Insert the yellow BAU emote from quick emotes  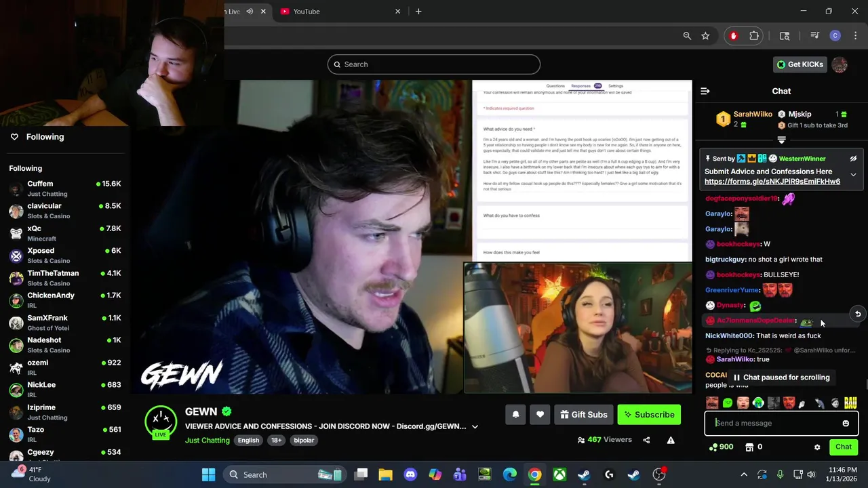(850, 403)
